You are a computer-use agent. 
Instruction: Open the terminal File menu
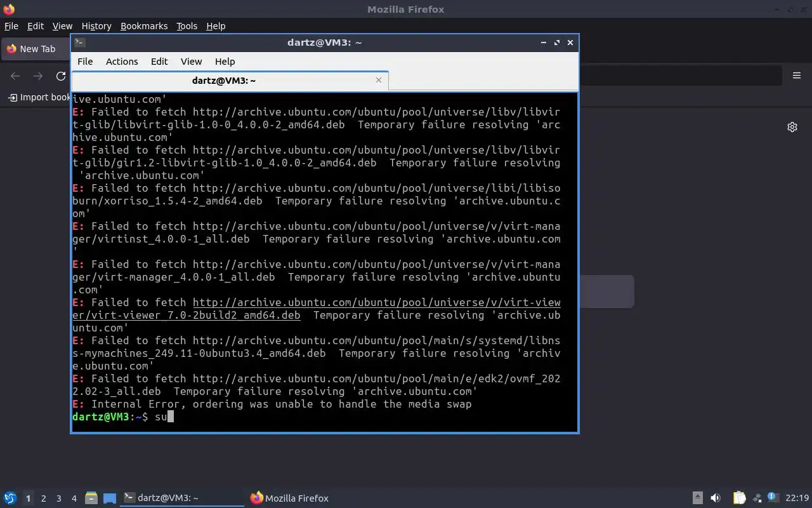click(85, 62)
